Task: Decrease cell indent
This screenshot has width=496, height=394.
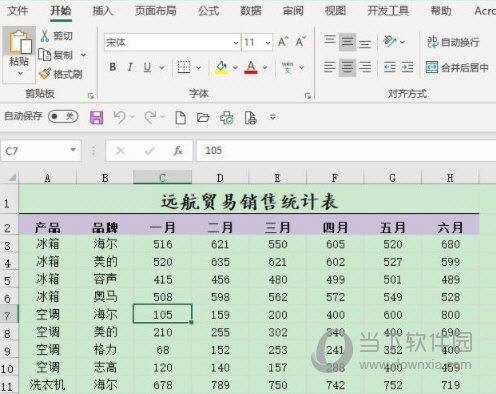Action: (x=390, y=67)
